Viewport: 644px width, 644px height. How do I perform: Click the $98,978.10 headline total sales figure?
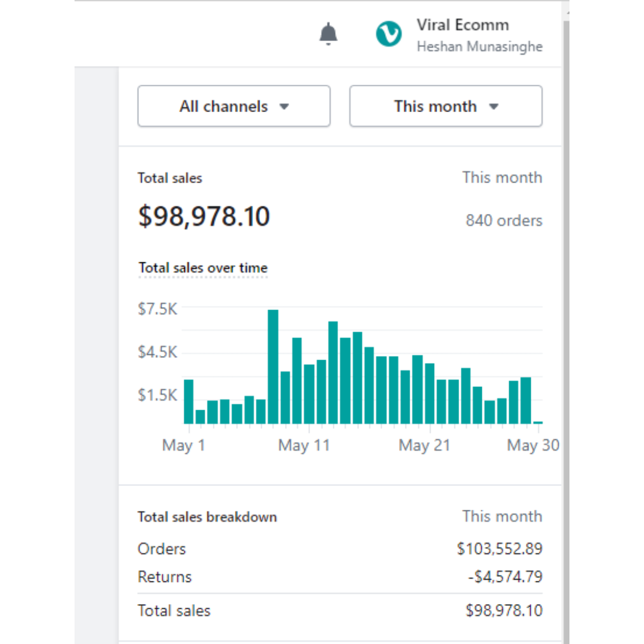[x=204, y=216]
